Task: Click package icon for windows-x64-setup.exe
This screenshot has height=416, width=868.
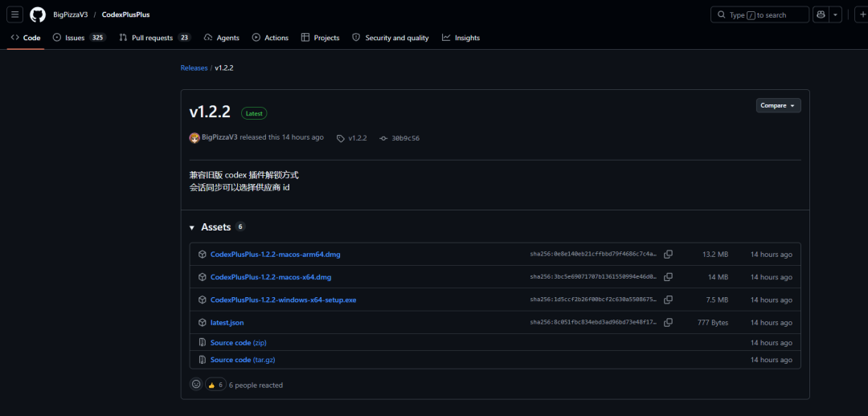Action: pos(202,300)
